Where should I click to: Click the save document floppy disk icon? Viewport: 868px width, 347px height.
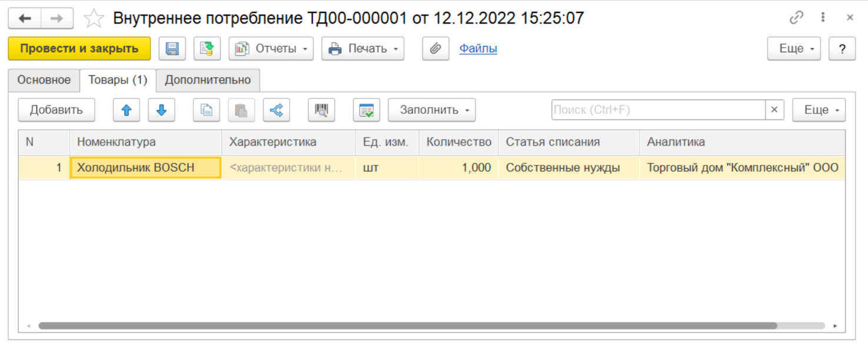coord(172,49)
